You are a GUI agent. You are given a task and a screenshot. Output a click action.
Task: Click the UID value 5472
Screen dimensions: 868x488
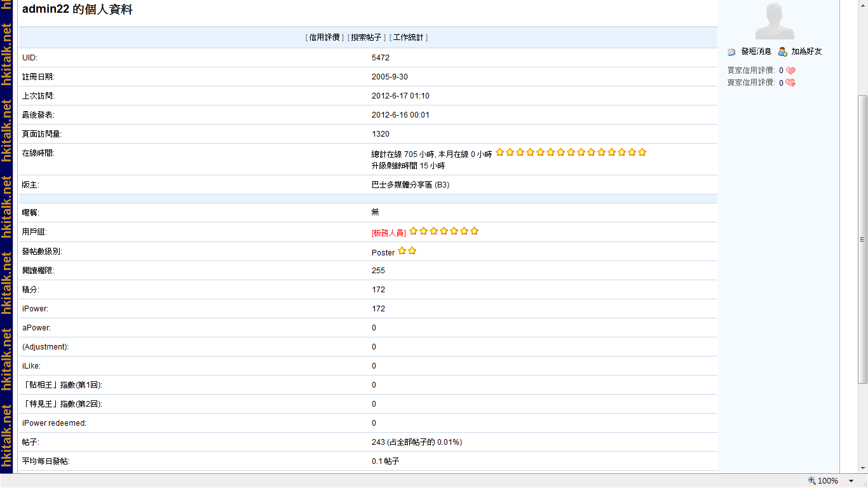pyautogui.click(x=381, y=58)
